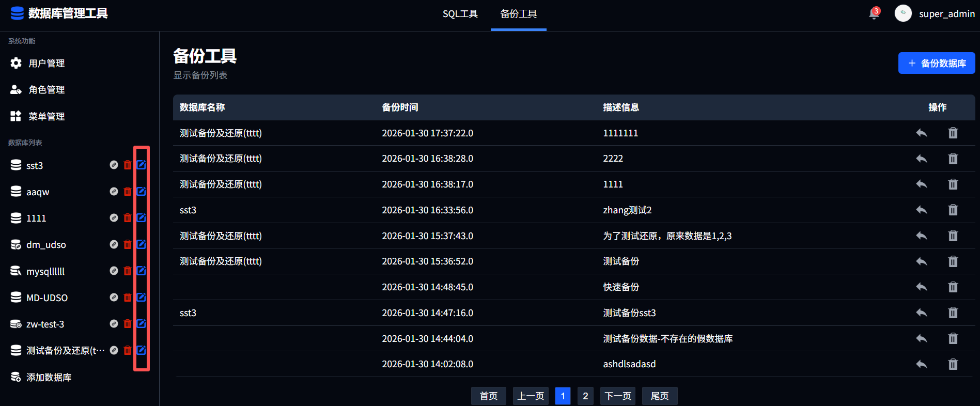Click the edit icon for database sst3
The height and width of the screenshot is (406, 980).
pos(141,165)
